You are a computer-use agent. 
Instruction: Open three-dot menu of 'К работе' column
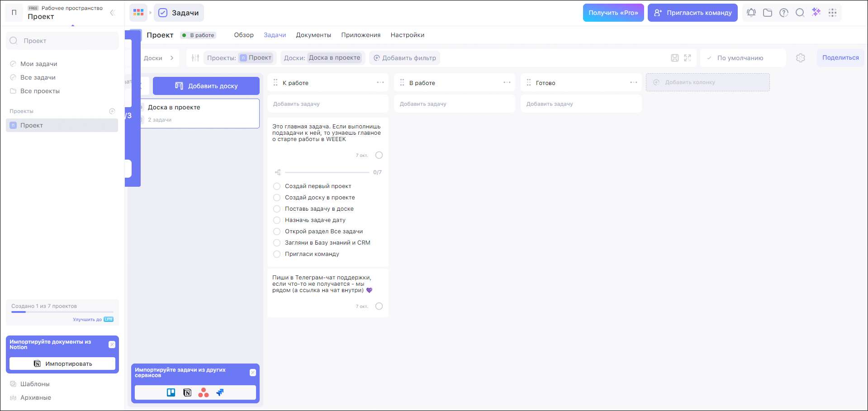pos(380,83)
